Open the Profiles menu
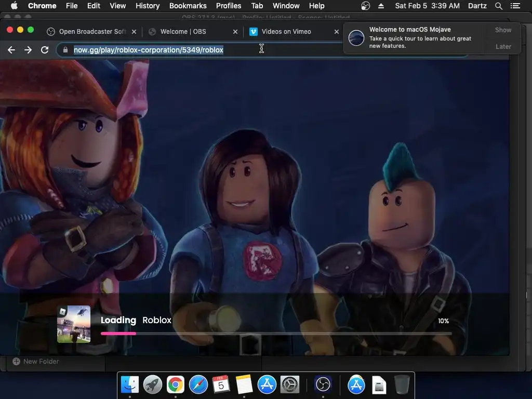 tap(229, 6)
